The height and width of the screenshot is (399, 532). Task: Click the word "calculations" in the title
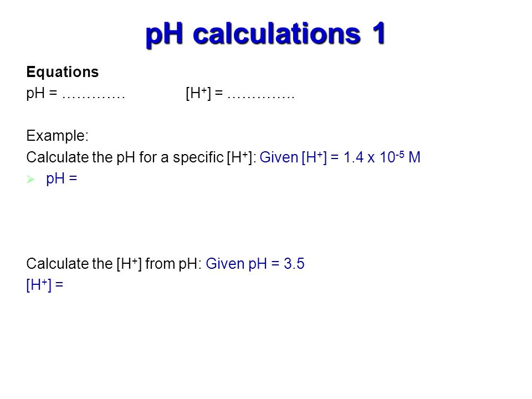[277, 34]
